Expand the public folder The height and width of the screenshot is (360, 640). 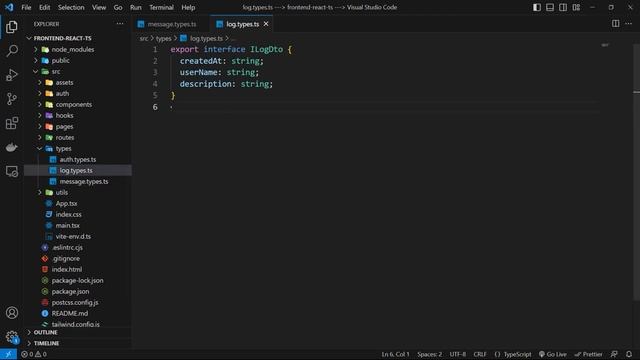pos(56,60)
